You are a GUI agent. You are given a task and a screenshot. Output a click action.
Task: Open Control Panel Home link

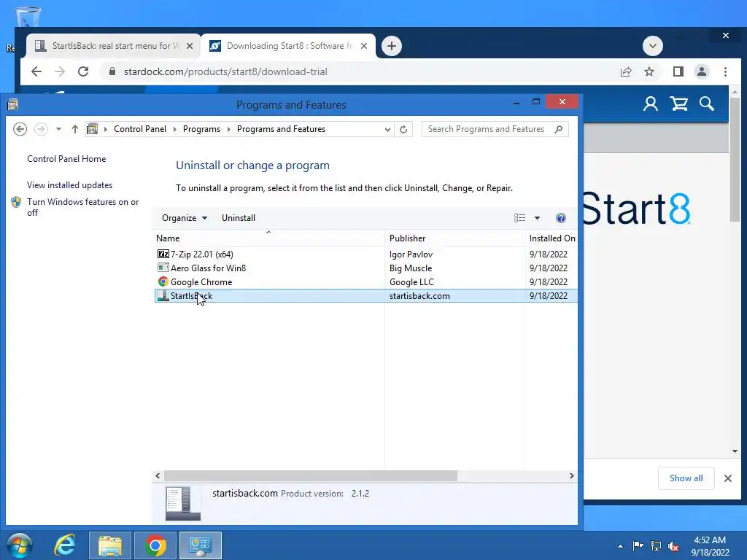[66, 159]
